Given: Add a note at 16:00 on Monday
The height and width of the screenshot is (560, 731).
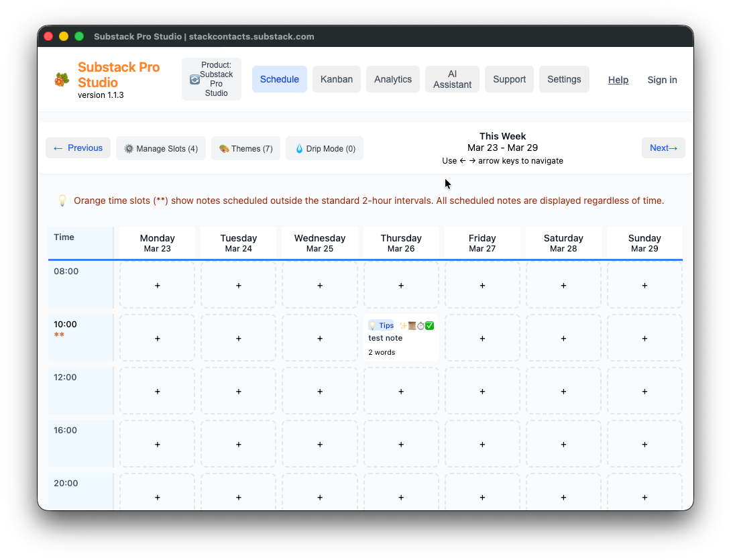Looking at the screenshot, I should (x=157, y=445).
